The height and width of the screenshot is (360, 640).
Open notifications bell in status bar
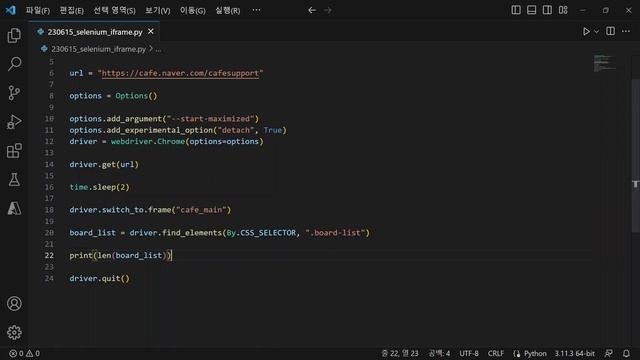(x=626, y=353)
